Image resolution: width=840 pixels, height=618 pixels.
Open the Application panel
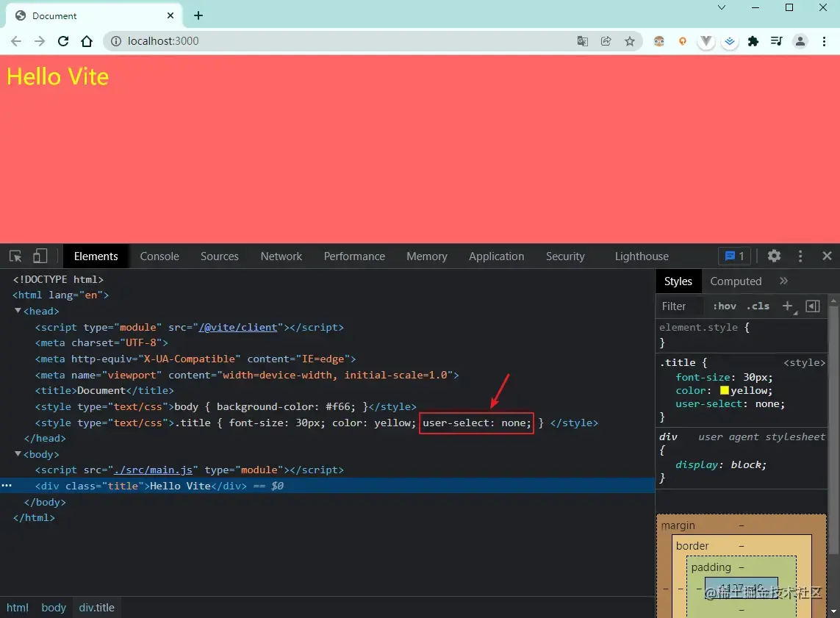point(496,256)
